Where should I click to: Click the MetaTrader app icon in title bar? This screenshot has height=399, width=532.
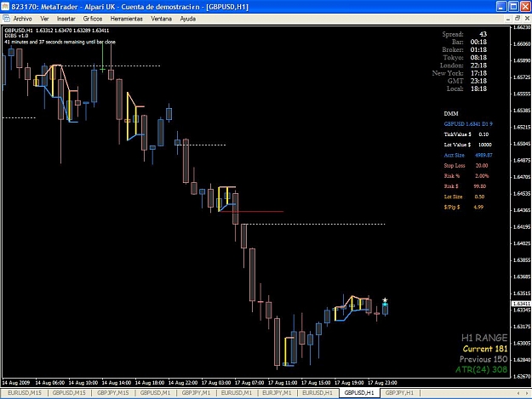pyautogui.click(x=5, y=7)
